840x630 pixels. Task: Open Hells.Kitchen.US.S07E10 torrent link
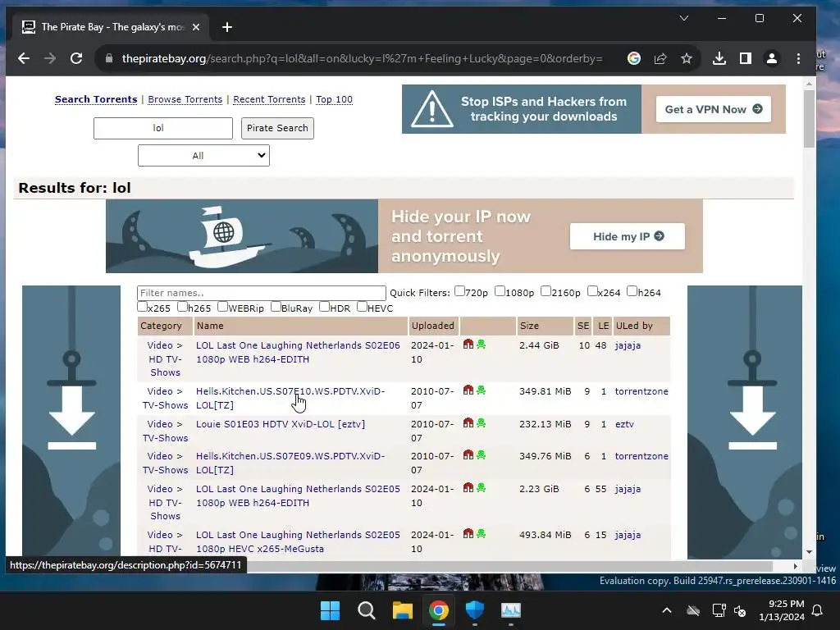pos(290,398)
